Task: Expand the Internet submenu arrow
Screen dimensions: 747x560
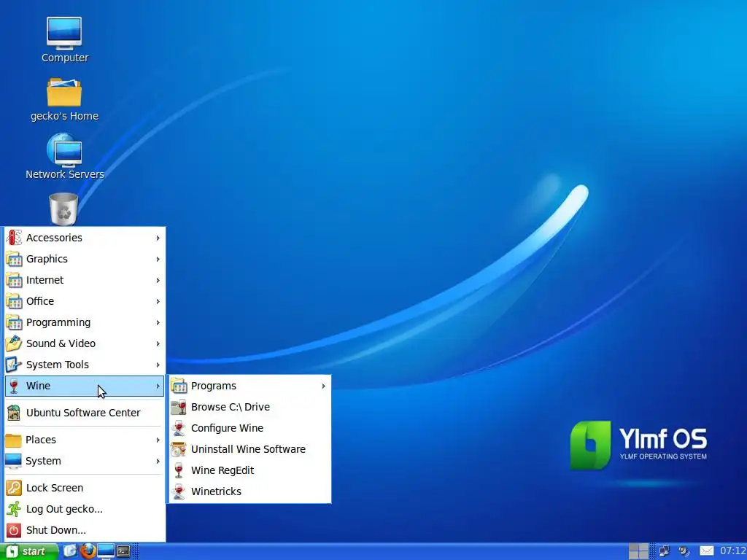Action: pos(158,281)
